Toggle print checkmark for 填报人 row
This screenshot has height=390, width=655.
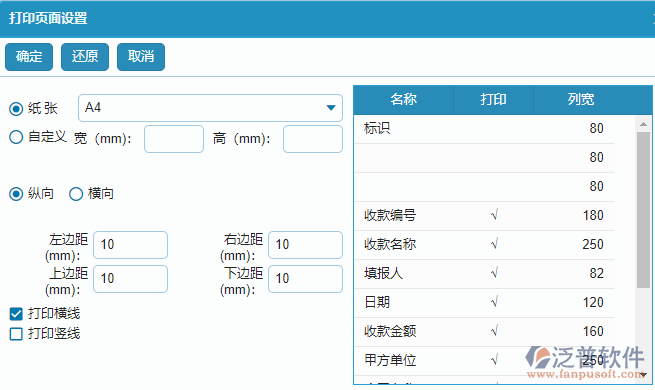click(494, 274)
